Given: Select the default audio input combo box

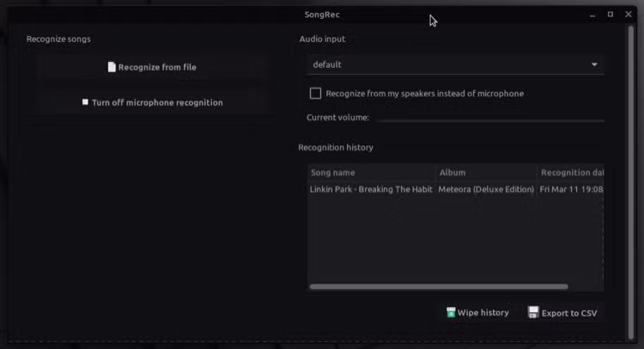Looking at the screenshot, I should [x=455, y=64].
